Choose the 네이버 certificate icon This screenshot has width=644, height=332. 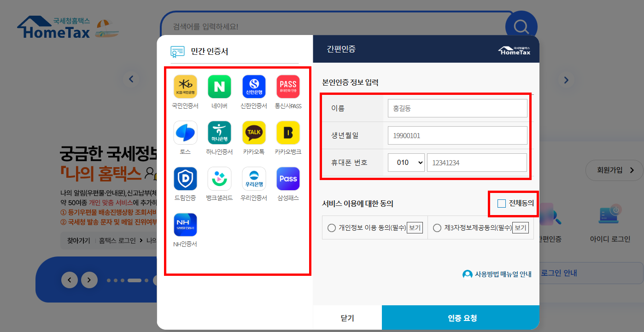219,87
